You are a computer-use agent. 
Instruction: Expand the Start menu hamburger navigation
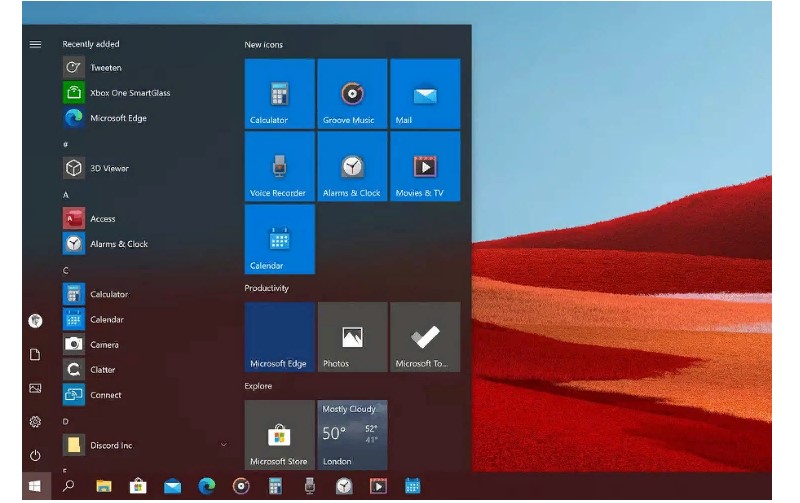click(35, 44)
